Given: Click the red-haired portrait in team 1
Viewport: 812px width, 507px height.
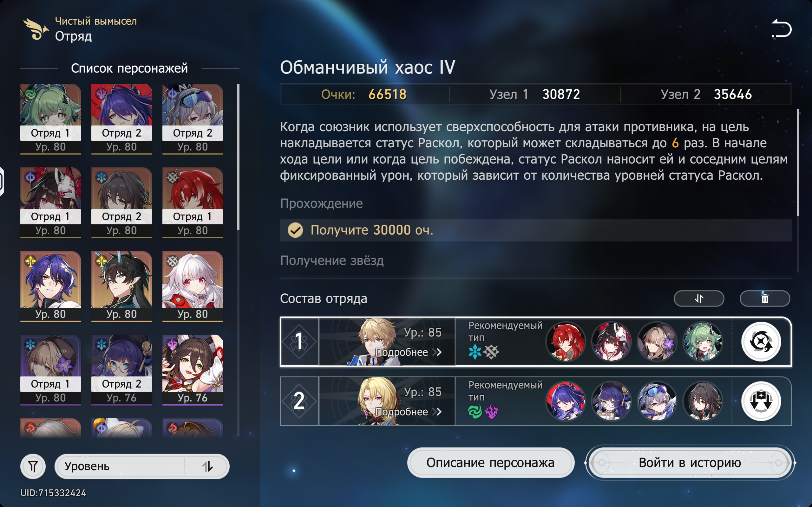Looking at the screenshot, I should (x=566, y=342).
